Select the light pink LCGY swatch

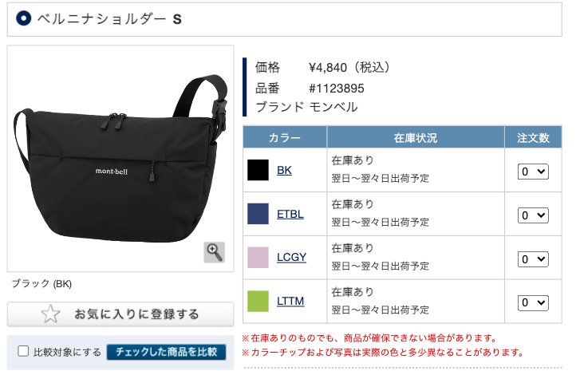(258, 258)
